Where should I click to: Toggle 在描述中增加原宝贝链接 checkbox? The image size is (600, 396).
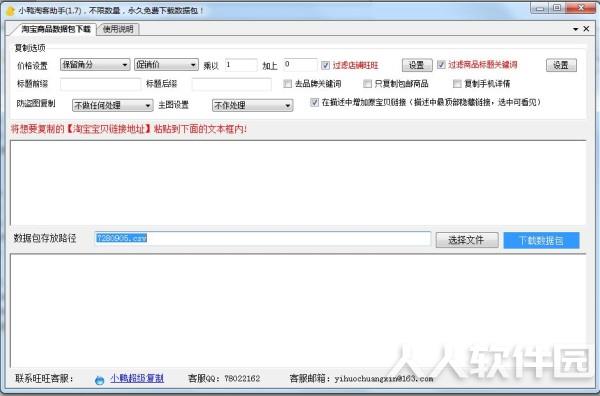(315, 102)
